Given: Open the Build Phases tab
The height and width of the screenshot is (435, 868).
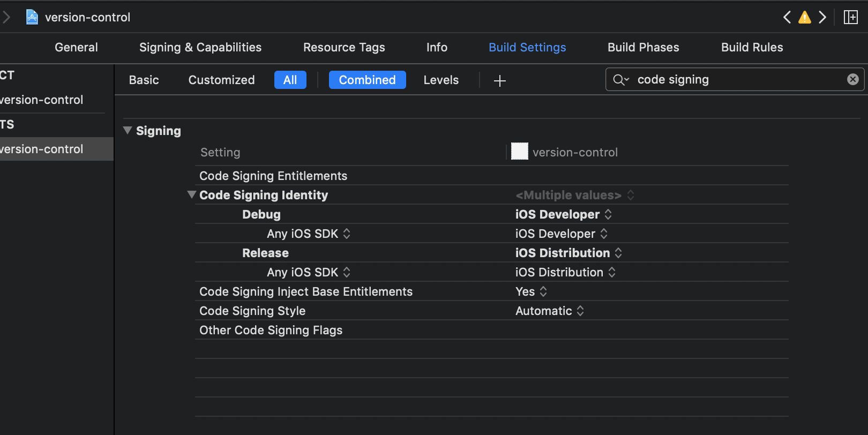Looking at the screenshot, I should point(643,47).
